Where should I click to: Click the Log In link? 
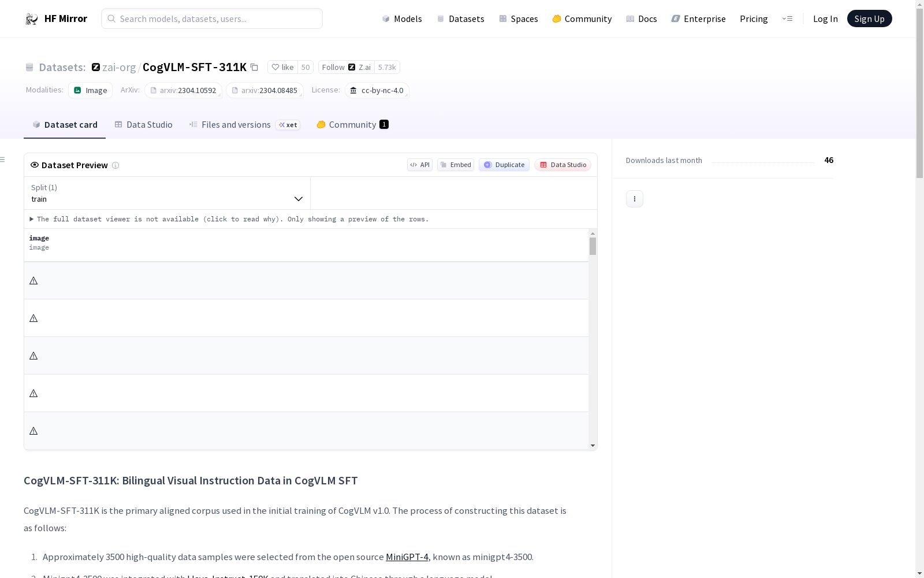click(x=825, y=18)
